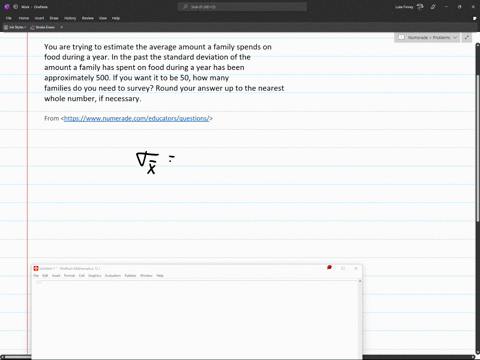
Task: Open the numerade.com educators questions link
Action: pyautogui.click(x=136, y=118)
